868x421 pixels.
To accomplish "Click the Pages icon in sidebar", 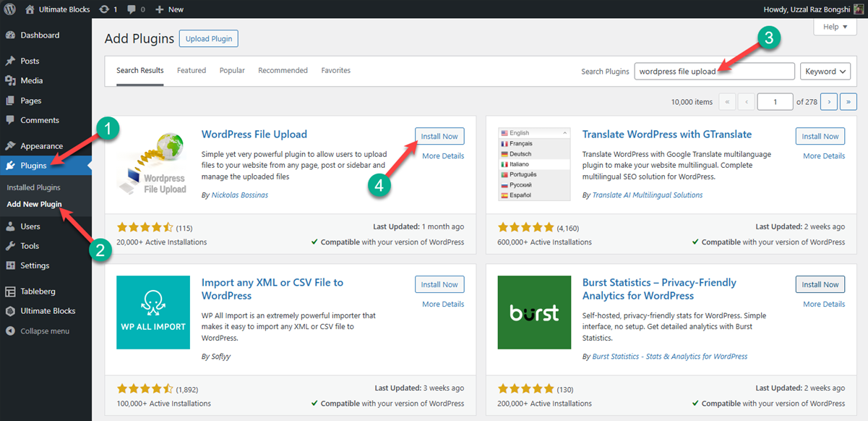I will click(10, 101).
